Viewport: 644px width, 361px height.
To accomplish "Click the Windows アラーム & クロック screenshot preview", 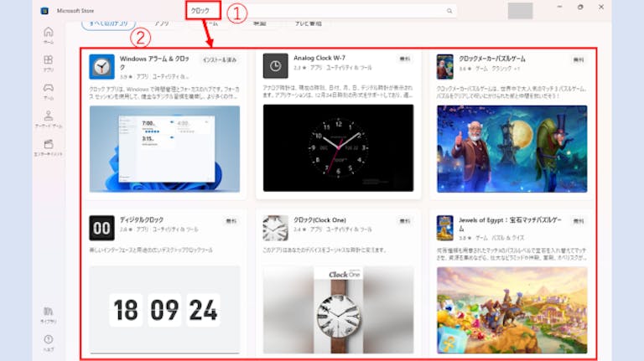I will [164, 149].
